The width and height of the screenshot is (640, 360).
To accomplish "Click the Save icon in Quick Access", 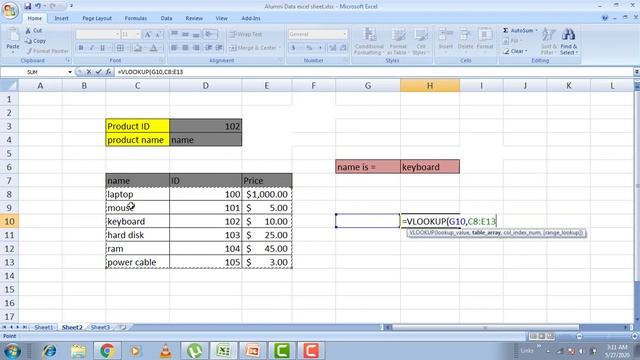I will coord(27,6).
